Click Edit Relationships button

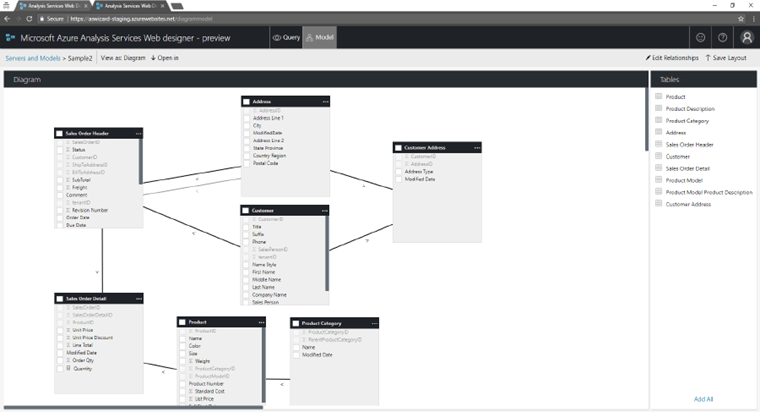(x=672, y=58)
